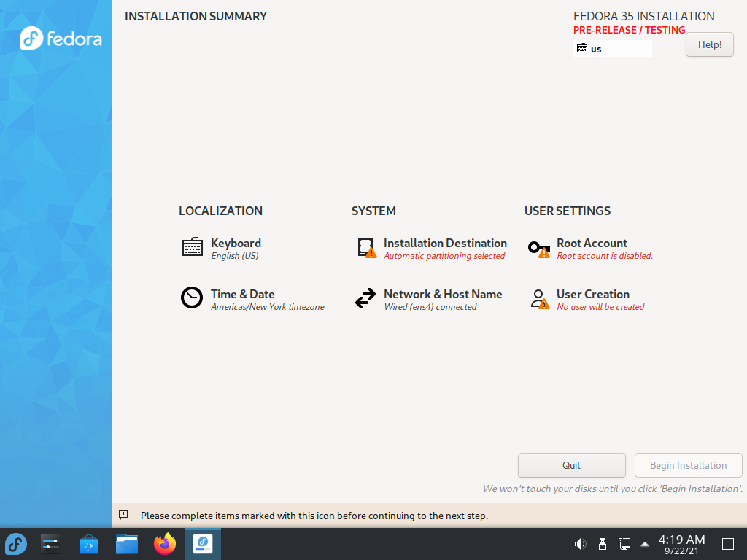
Task: Click the 'No user will be created' status text
Action: [x=600, y=307]
